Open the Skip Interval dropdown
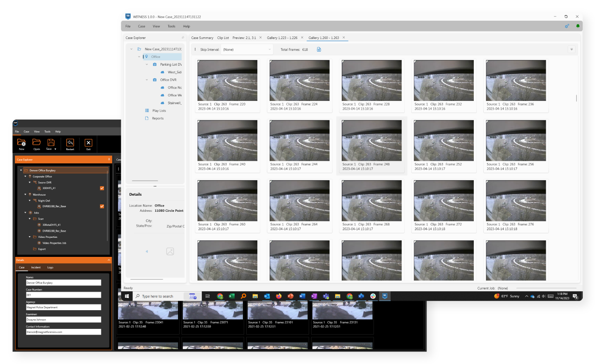The image size is (595, 364). [247, 50]
